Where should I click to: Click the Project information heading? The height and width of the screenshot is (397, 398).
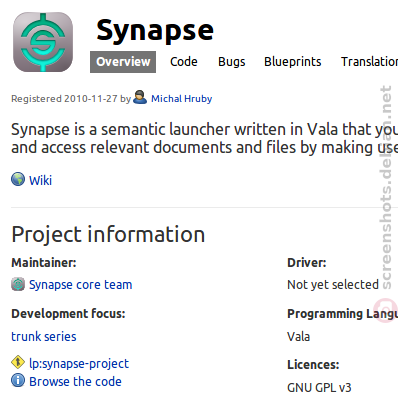click(108, 234)
